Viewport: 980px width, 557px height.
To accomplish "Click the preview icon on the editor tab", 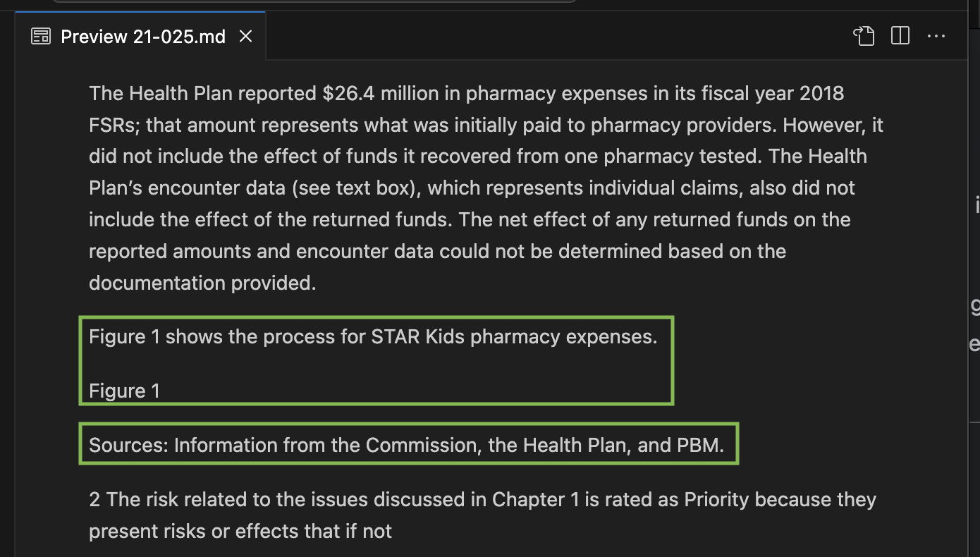I will (41, 37).
